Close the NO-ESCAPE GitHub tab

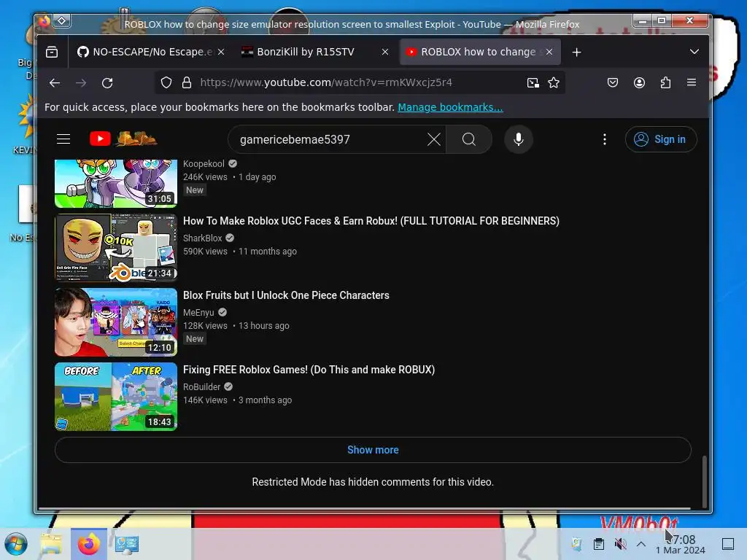point(221,52)
